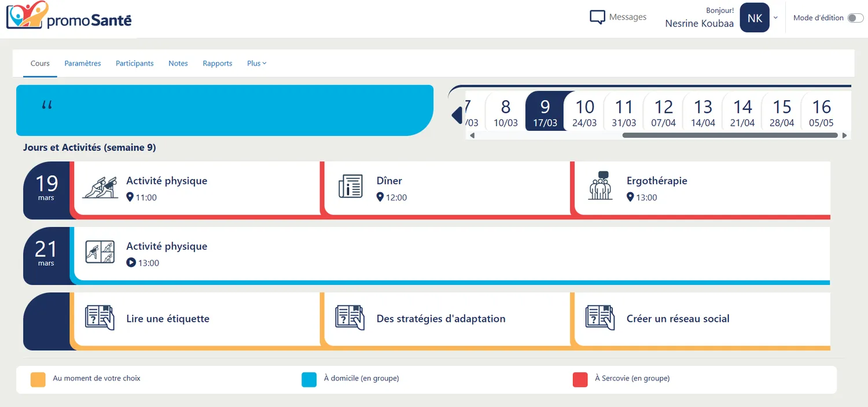Viewport: 868px width, 407px height.
Task: Click the video Activité physique icon on 21 mars
Action: (100, 252)
